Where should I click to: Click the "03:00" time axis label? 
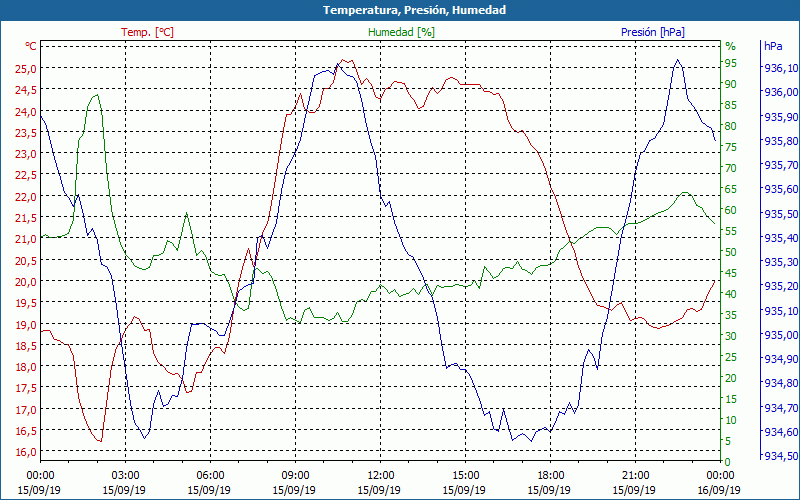(125, 476)
